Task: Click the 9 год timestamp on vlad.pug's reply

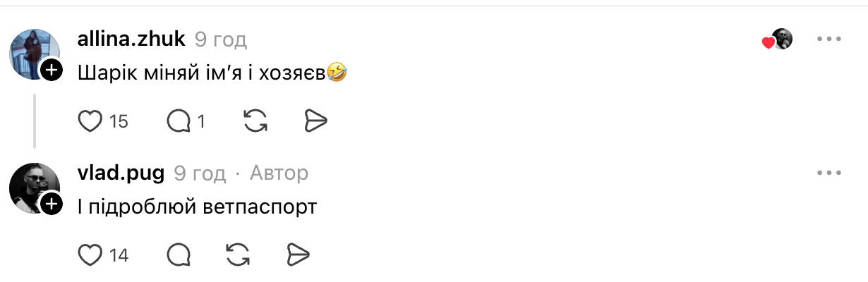Action: pyautogui.click(x=200, y=173)
